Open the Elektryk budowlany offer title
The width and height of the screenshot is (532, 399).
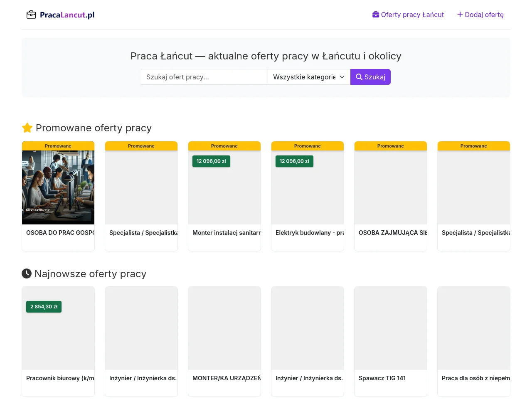point(310,233)
